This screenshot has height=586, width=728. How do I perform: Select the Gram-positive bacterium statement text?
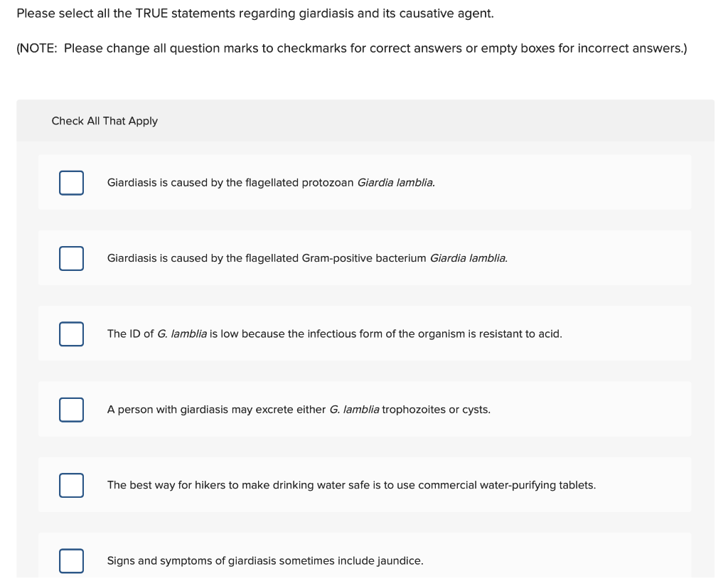click(306, 258)
